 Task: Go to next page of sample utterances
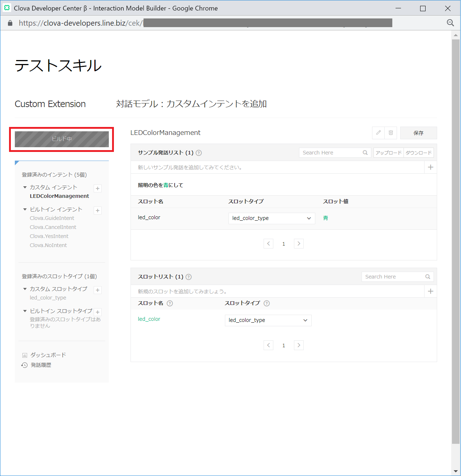pos(299,244)
